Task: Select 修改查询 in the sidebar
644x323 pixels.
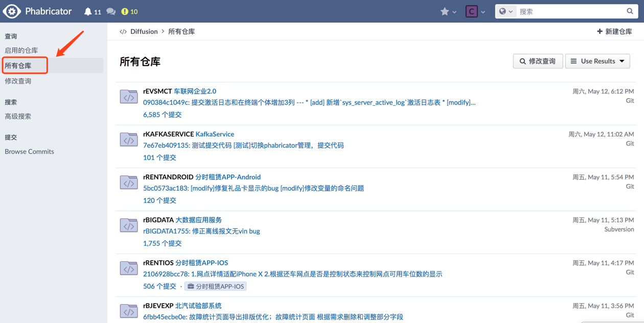Action: coord(53,81)
